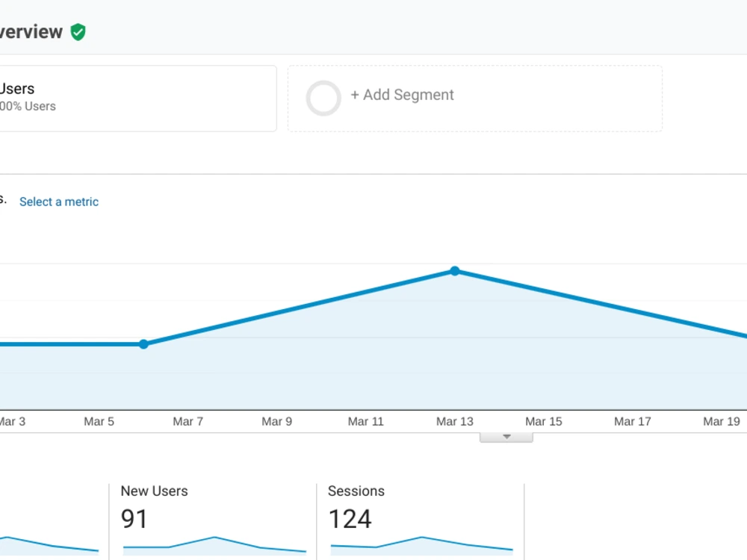Select the Users segment card
Viewport: 747px width, 560px height.
tap(137, 99)
